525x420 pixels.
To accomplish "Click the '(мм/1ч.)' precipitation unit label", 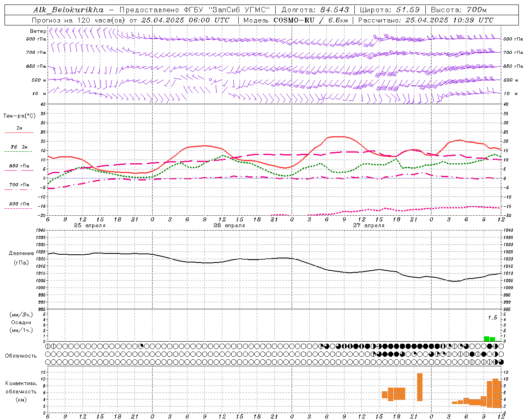I will click(21, 330).
